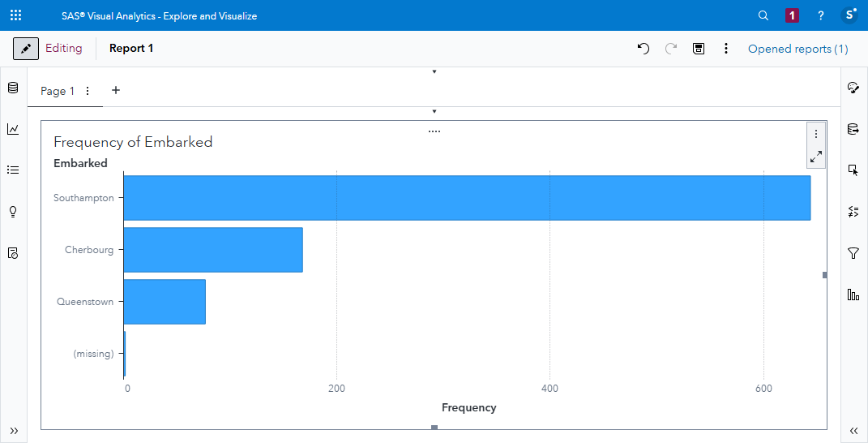Click the Southampton category label
This screenshot has width=868, height=443.
(x=83, y=198)
